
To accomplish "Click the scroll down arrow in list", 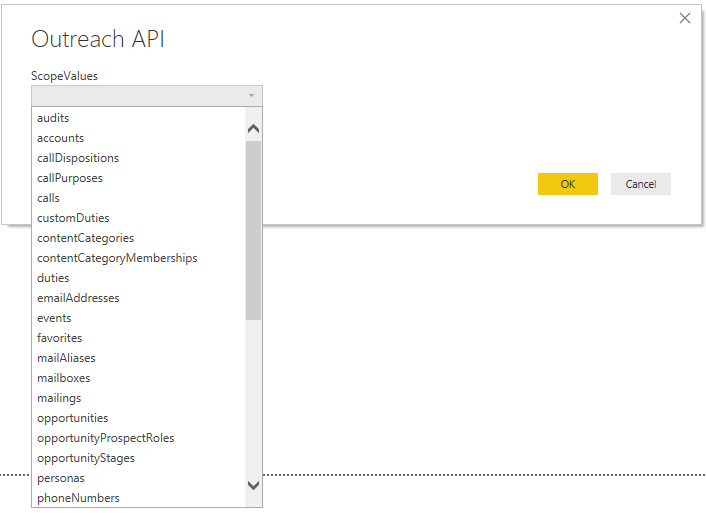I will coord(253,485).
